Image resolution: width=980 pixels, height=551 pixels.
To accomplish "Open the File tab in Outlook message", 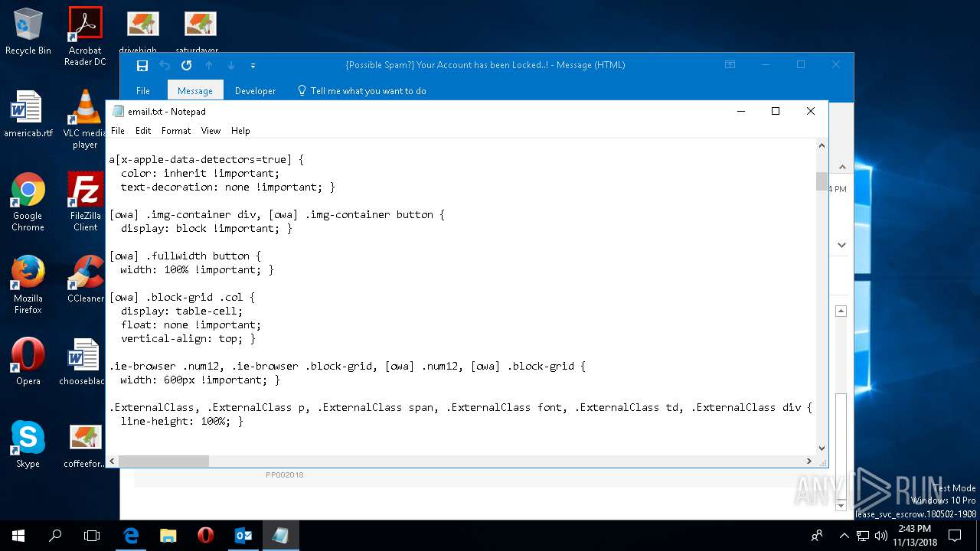I will pos(143,91).
